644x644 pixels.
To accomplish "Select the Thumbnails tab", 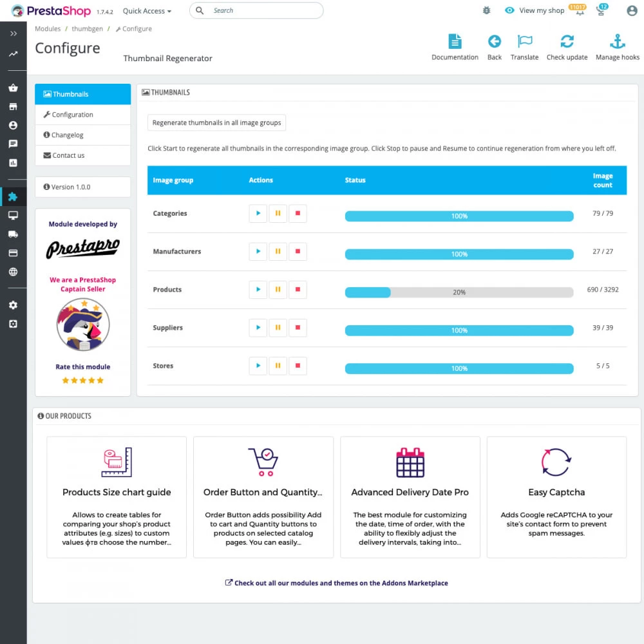I will [83, 94].
